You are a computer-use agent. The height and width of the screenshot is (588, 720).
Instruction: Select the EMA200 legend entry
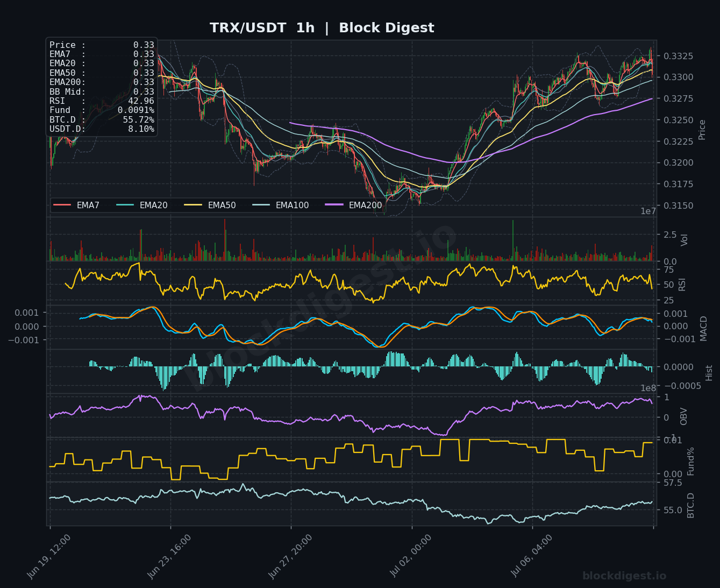point(353,205)
